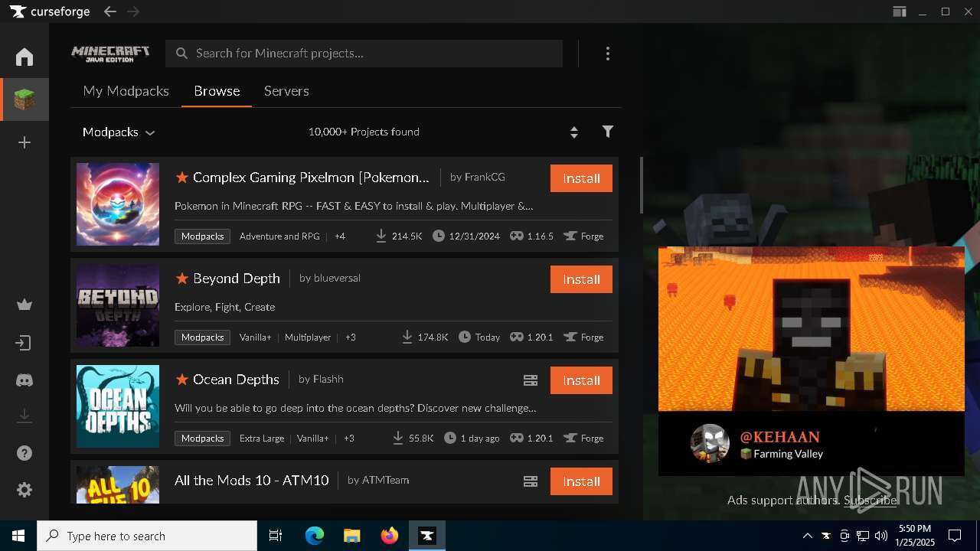Viewport: 980px width, 551px height.
Task: Open the three-dot options menu
Action: 608,54
